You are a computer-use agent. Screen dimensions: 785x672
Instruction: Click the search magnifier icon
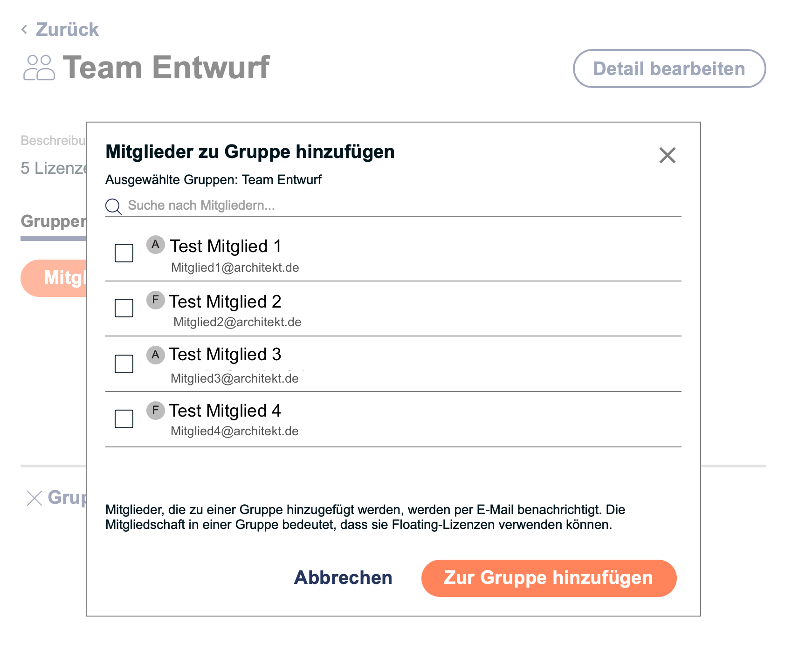113,206
